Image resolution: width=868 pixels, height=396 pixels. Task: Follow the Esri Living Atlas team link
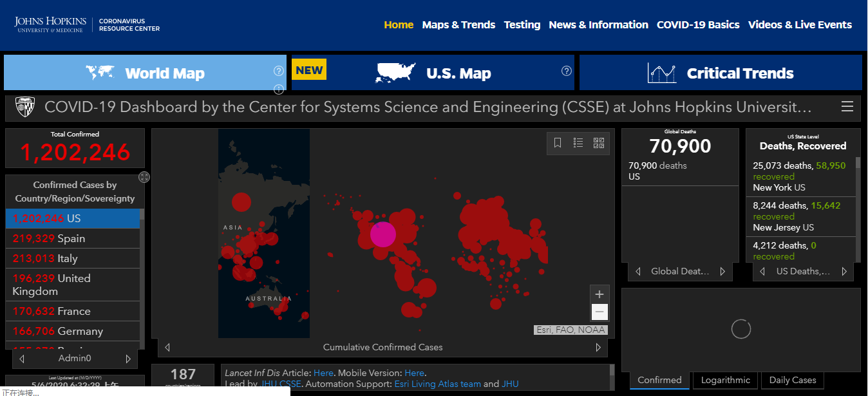click(x=439, y=384)
